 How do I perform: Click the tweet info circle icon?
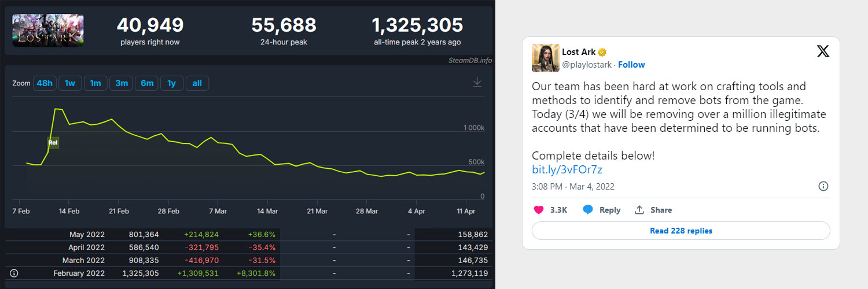point(823,186)
